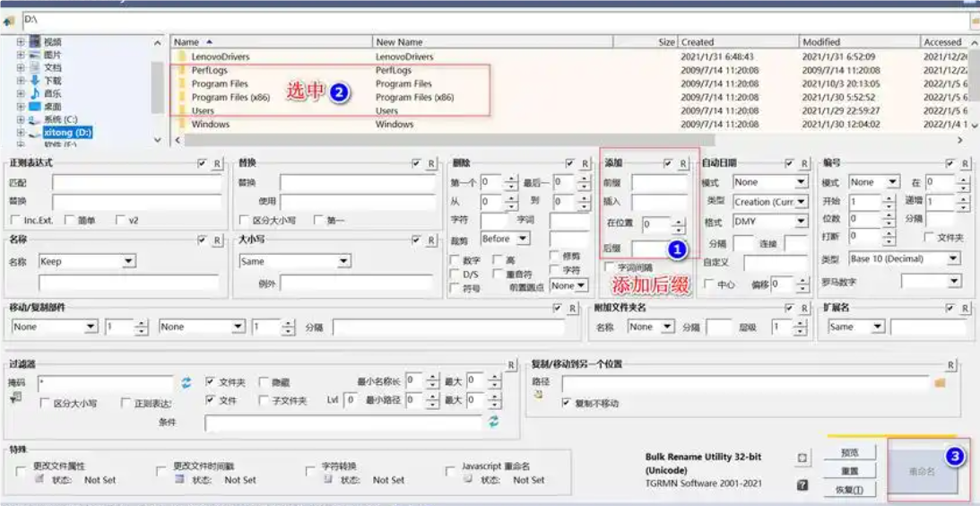Toggle the 数字 checkbox in 删除 panel
This screenshot has height=506, width=980.
(x=455, y=259)
